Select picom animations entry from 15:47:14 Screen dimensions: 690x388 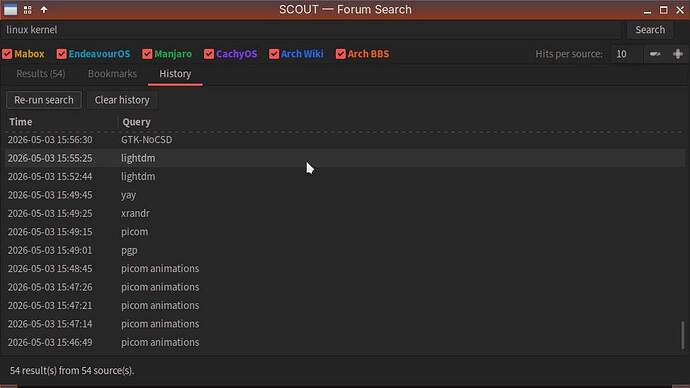[x=345, y=324]
